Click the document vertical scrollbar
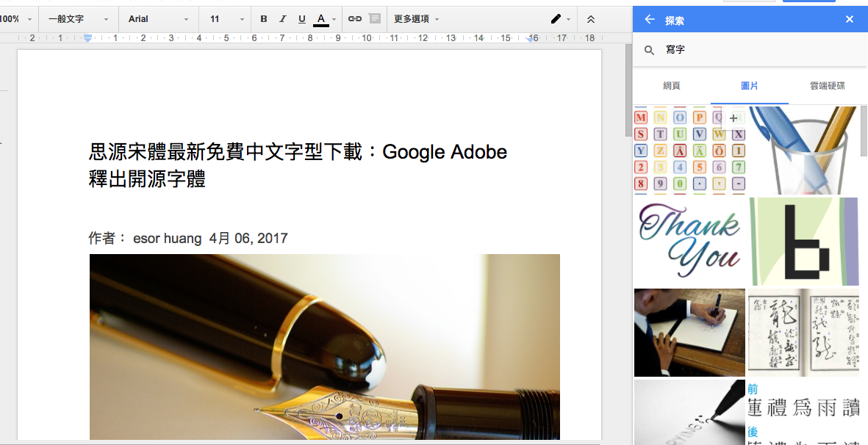Screen dimensions: 868x445 [x=628, y=91]
